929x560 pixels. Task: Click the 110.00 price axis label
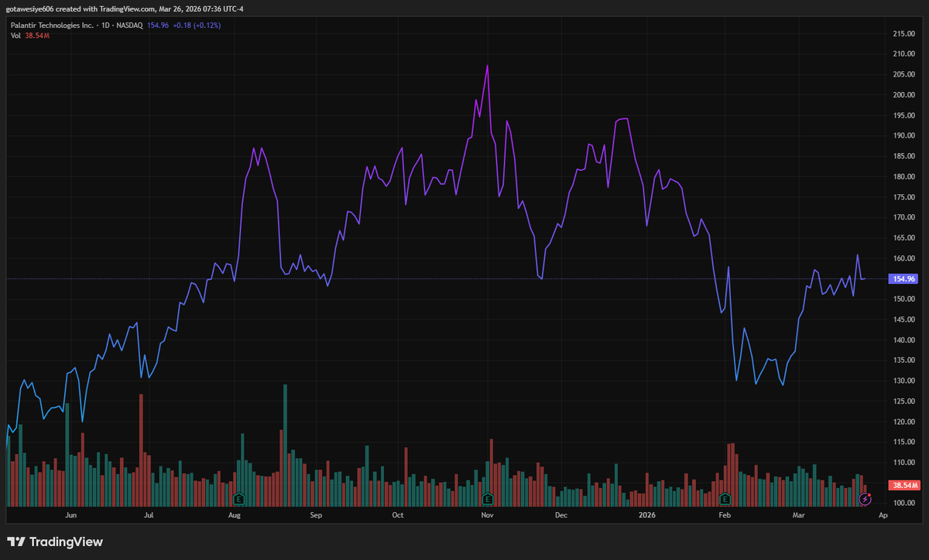point(904,463)
